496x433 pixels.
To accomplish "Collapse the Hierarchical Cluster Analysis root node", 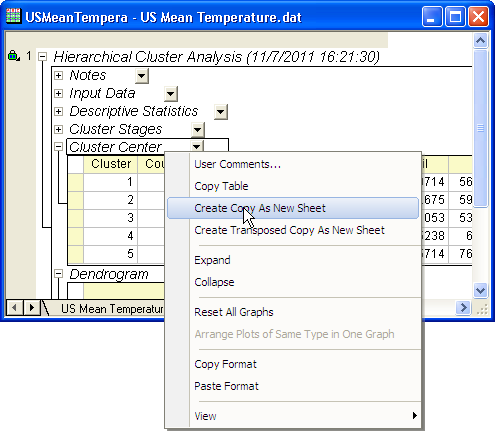I will (42, 56).
